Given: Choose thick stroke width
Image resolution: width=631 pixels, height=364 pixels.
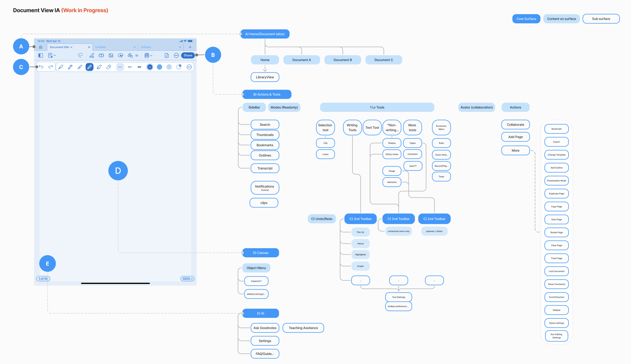Looking at the screenshot, I should (x=139, y=67).
